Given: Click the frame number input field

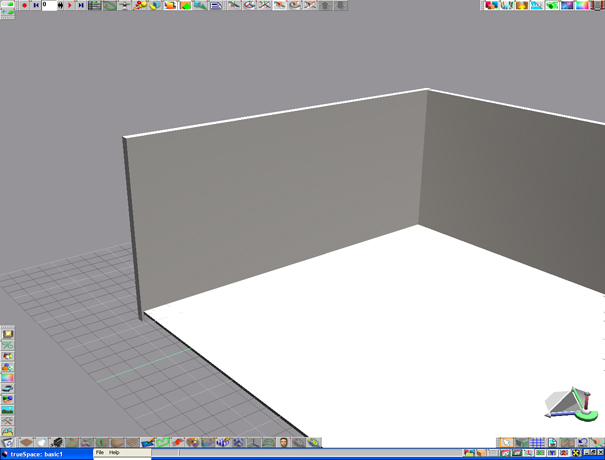Looking at the screenshot, I should click(x=49, y=5).
